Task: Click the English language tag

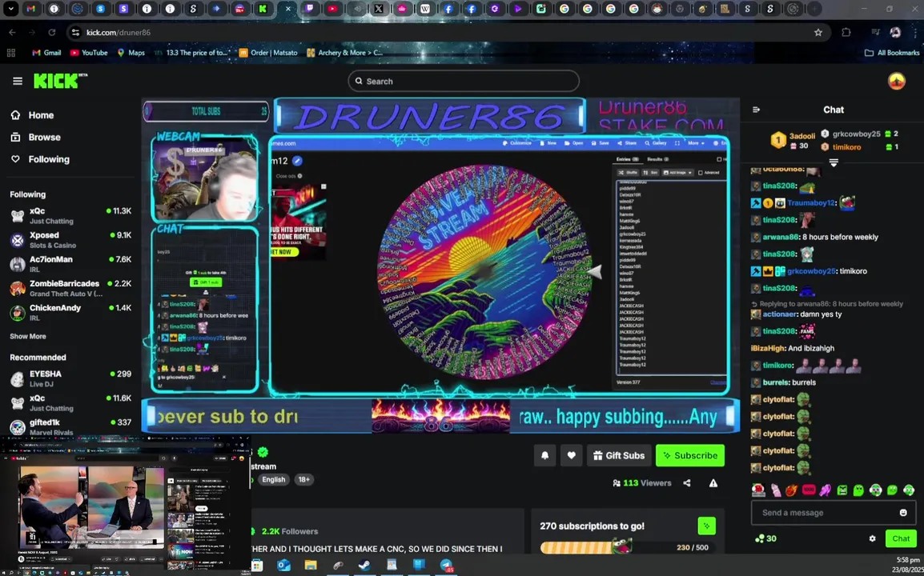Action: pos(273,479)
